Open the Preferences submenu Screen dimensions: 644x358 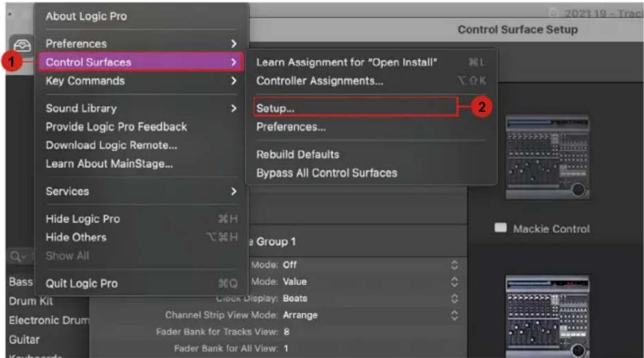tap(141, 43)
